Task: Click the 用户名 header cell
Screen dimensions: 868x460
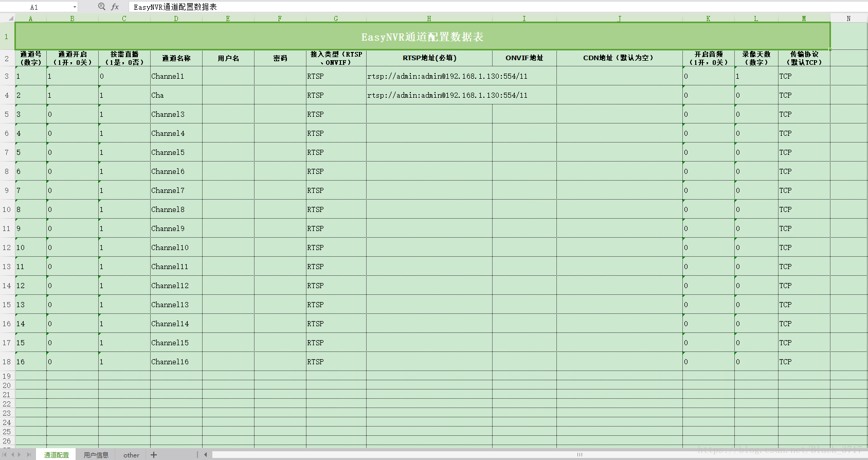Action: 228,58
